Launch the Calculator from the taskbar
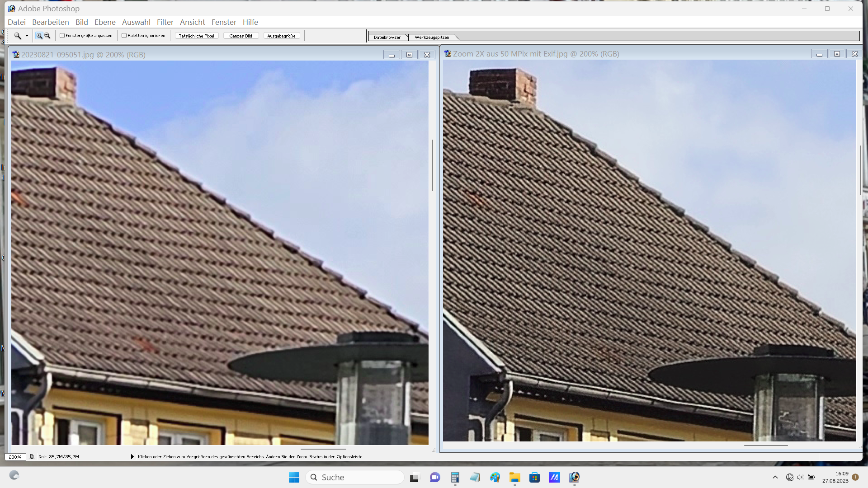 coord(455,477)
